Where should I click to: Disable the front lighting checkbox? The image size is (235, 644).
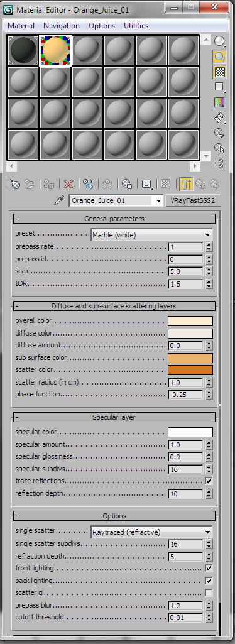pos(209,569)
